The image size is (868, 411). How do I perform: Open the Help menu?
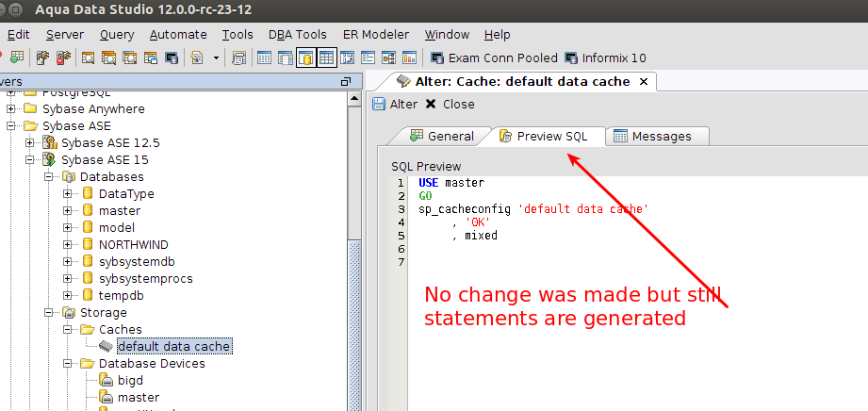tap(497, 34)
